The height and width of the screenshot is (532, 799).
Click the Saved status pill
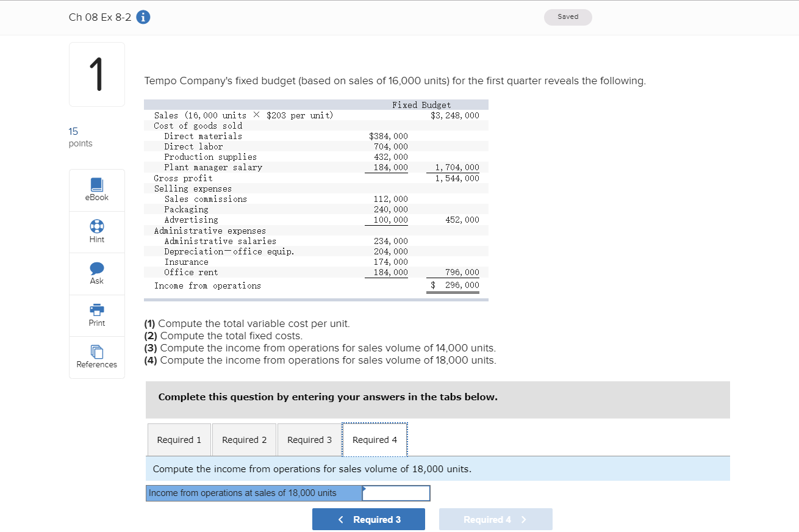click(568, 17)
